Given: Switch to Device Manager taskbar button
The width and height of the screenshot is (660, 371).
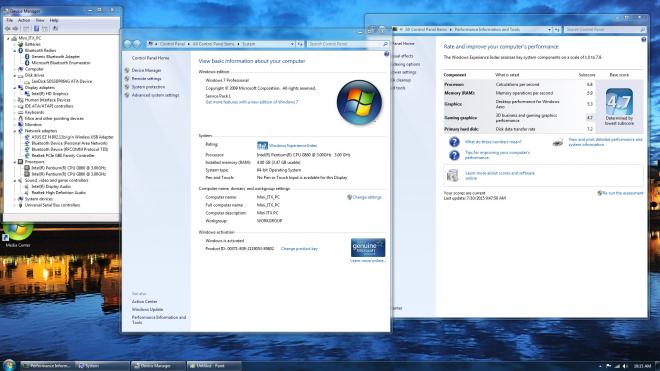Looking at the screenshot, I should (x=158, y=366).
